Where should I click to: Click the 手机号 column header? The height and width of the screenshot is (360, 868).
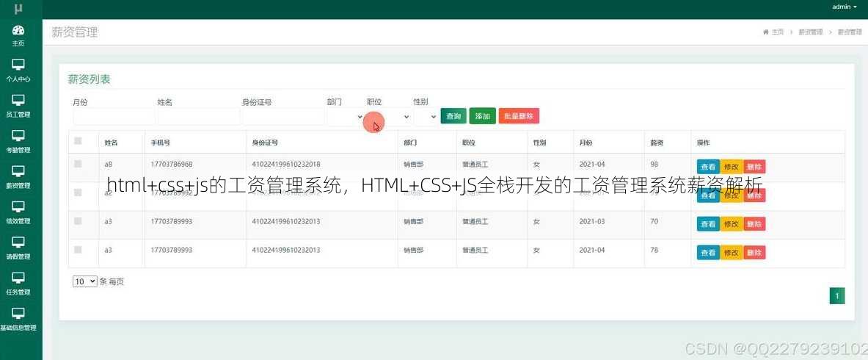tap(161, 143)
